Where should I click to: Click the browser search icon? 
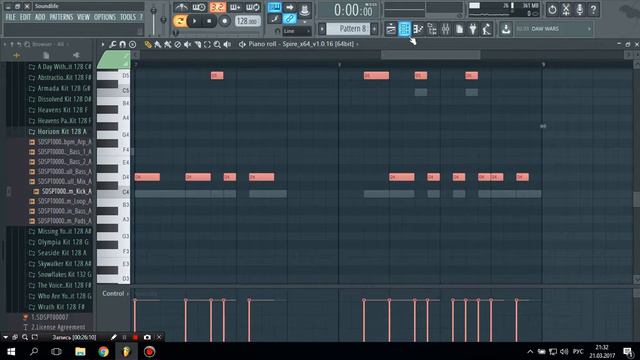pos(27,44)
